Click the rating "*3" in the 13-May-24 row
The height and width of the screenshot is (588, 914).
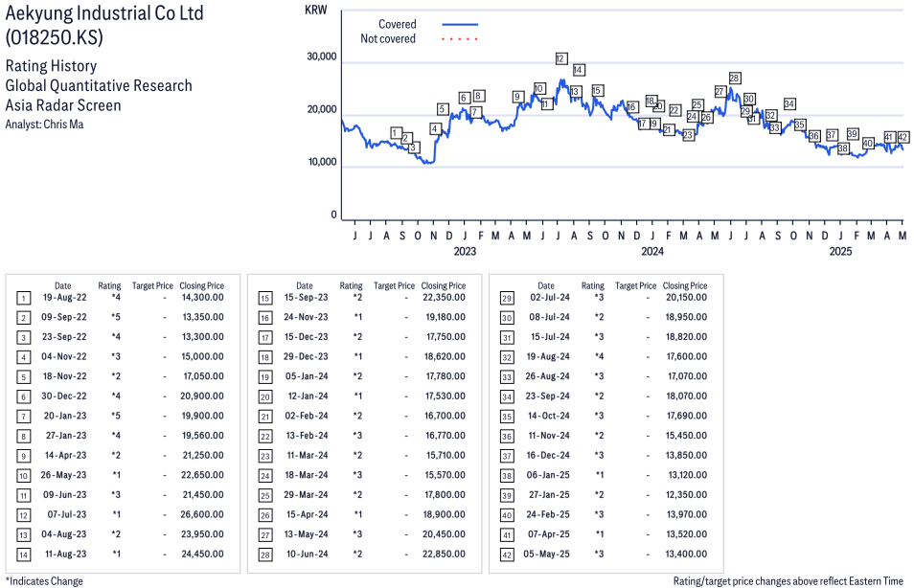tap(357, 534)
